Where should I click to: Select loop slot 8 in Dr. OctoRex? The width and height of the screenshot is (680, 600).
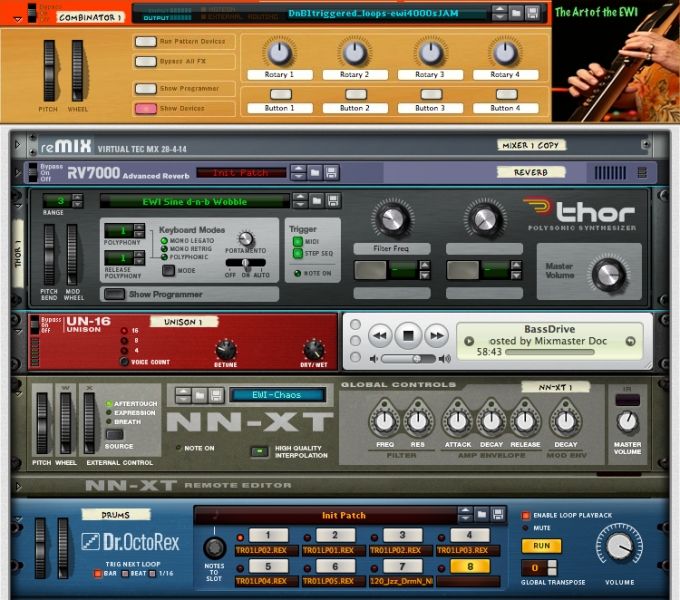pos(463,566)
